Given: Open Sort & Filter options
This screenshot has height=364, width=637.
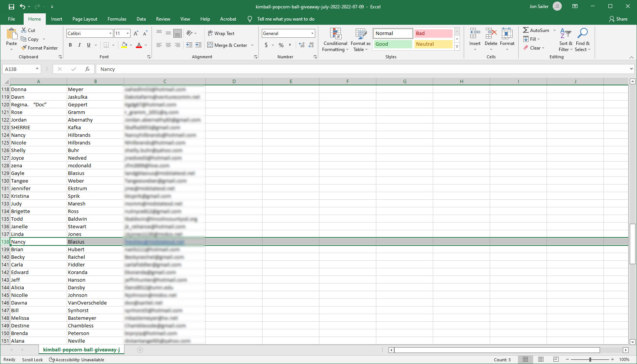Looking at the screenshot, I should point(565,40).
